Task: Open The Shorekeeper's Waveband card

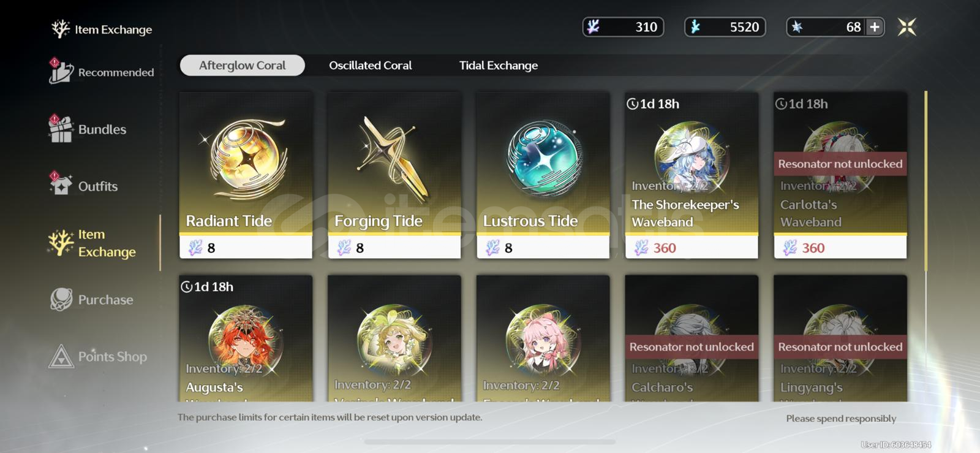Action: pyautogui.click(x=692, y=175)
